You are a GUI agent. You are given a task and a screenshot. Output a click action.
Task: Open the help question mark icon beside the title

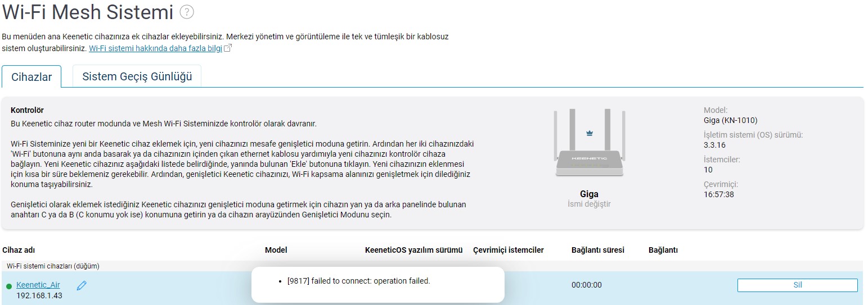click(x=187, y=12)
